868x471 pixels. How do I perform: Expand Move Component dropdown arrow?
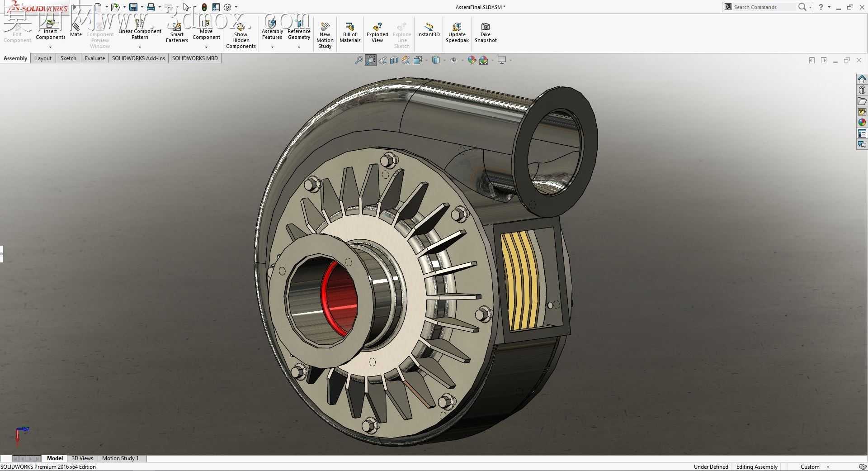206,47
